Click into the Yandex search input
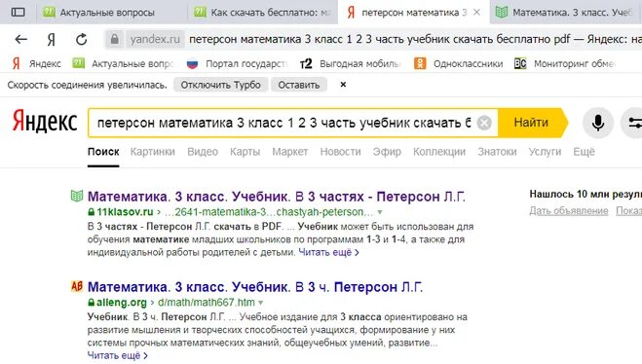 click(x=284, y=123)
